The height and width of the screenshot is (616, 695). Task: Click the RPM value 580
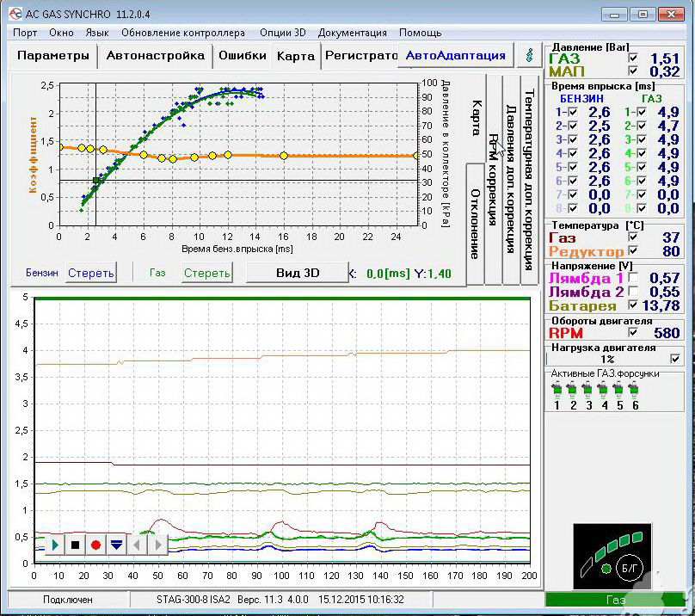[x=667, y=333]
